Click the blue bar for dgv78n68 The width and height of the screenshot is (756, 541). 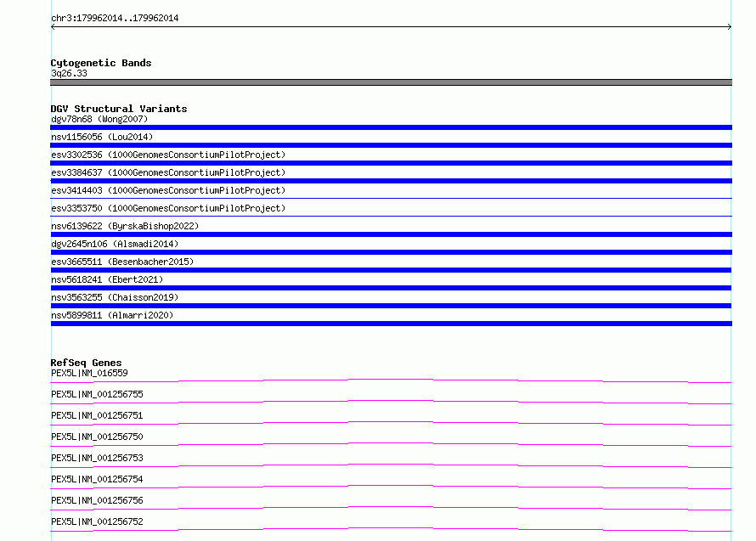point(391,127)
